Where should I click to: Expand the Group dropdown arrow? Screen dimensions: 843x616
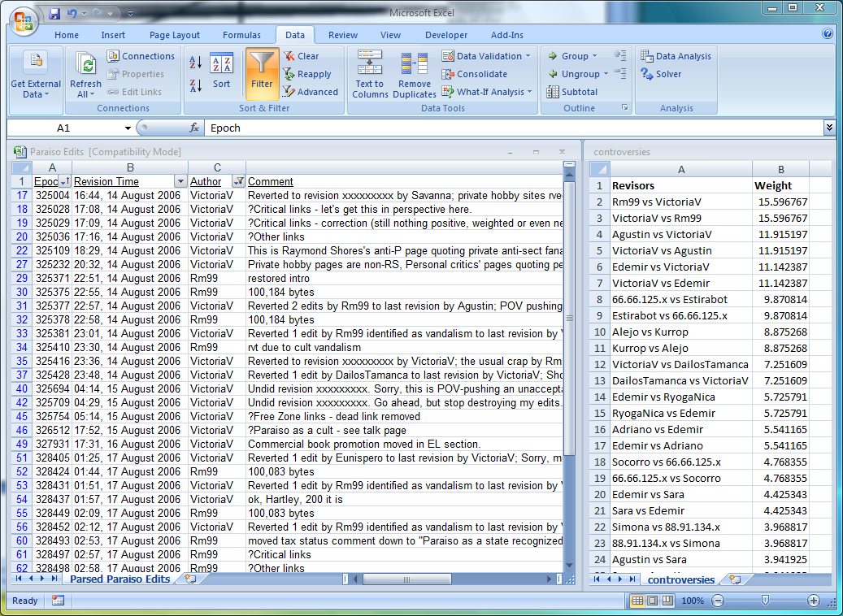click(x=594, y=56)
